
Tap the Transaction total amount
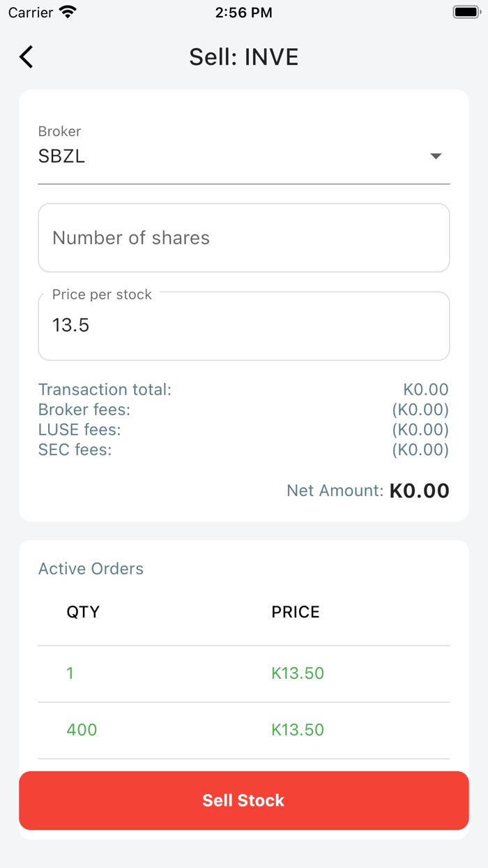coord(425,389)
